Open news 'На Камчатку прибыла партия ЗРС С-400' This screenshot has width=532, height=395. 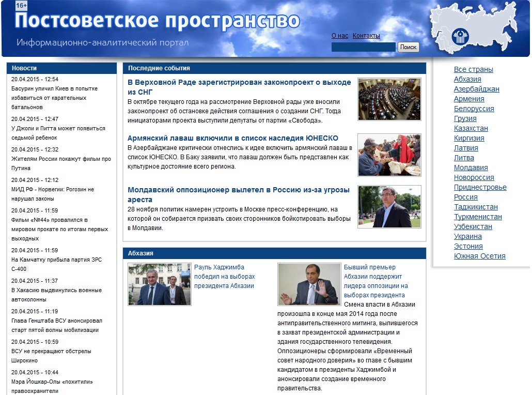coord(56,264)
